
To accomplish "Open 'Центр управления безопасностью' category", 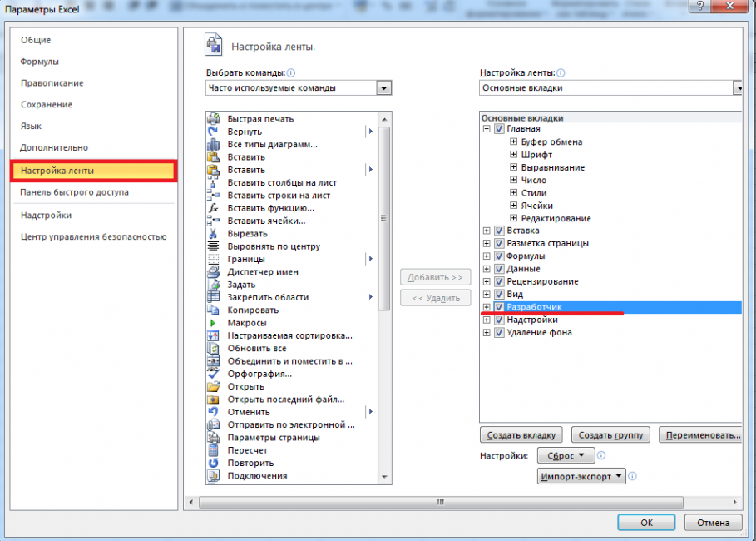I will (x=93, y=236).
